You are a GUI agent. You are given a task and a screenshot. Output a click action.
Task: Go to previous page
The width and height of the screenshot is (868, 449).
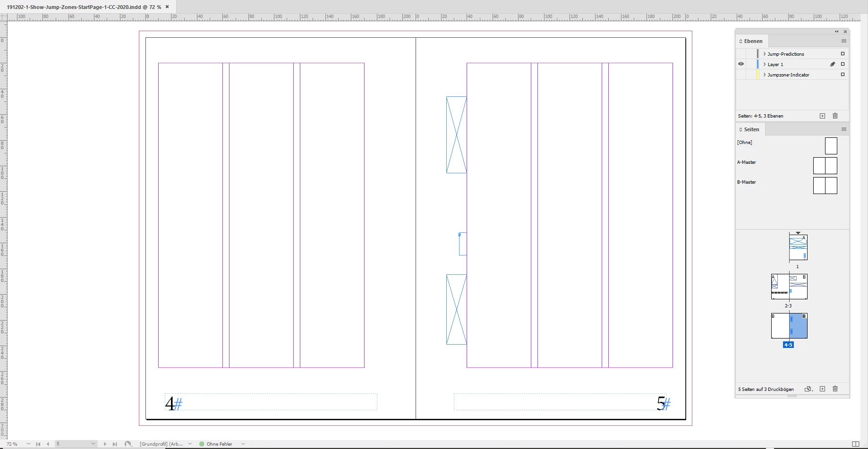click(x=48, y=444)
